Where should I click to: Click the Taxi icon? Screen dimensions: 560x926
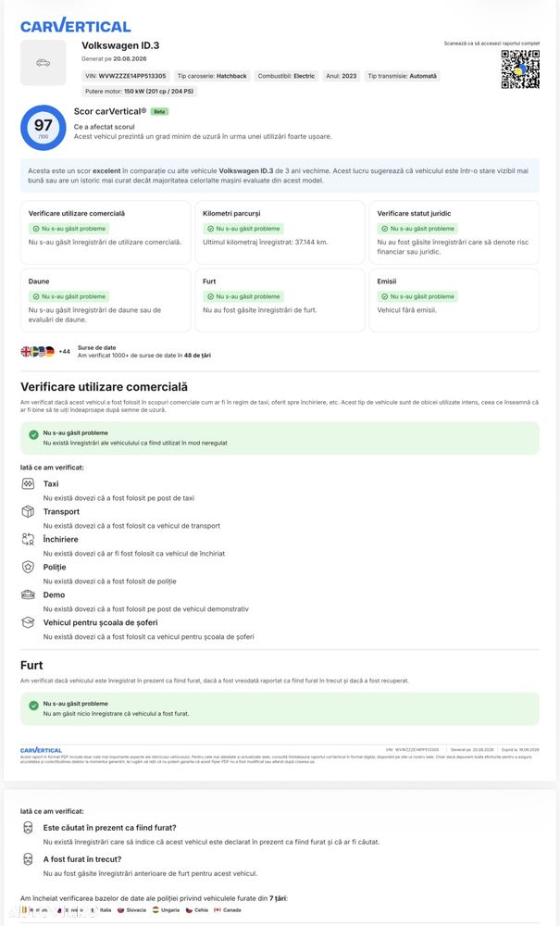(28, 483)
